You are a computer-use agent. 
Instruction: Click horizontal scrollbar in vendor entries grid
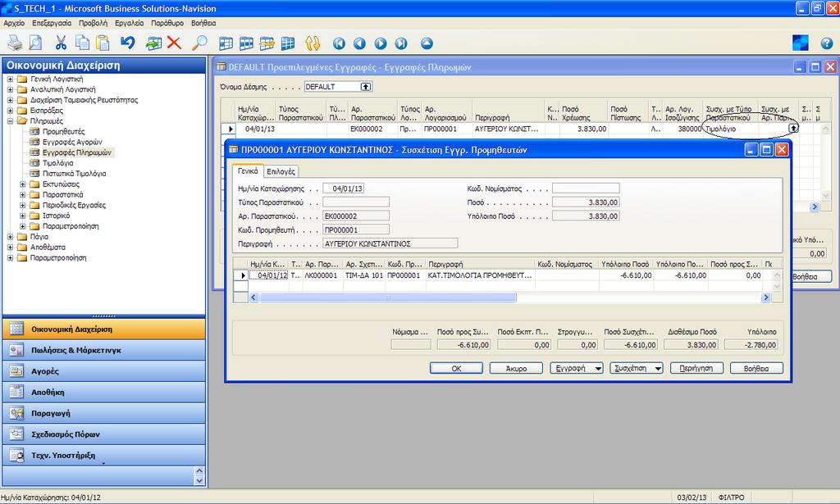[388, 297]
